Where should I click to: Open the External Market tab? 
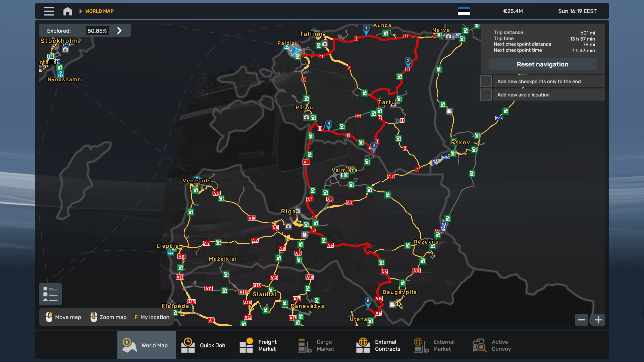point(438,345)
